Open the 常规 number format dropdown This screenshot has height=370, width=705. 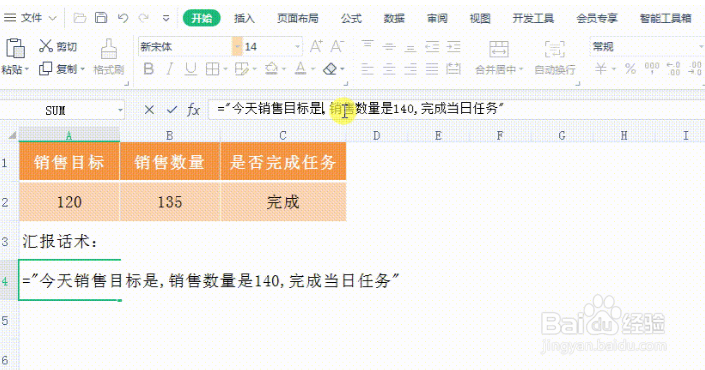coord(701,46)
